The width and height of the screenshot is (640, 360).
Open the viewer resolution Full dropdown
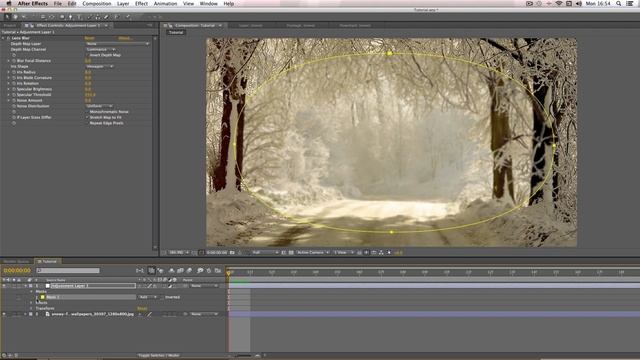(x=265, y=253)
